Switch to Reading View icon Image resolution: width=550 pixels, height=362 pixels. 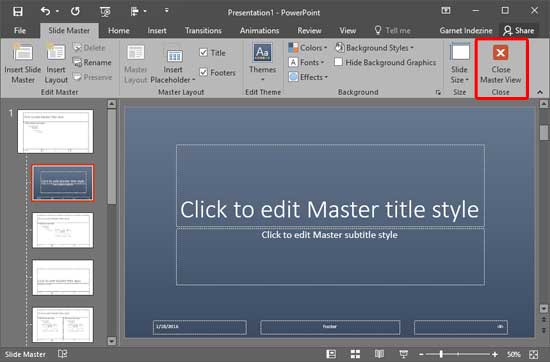click(379, 354)
